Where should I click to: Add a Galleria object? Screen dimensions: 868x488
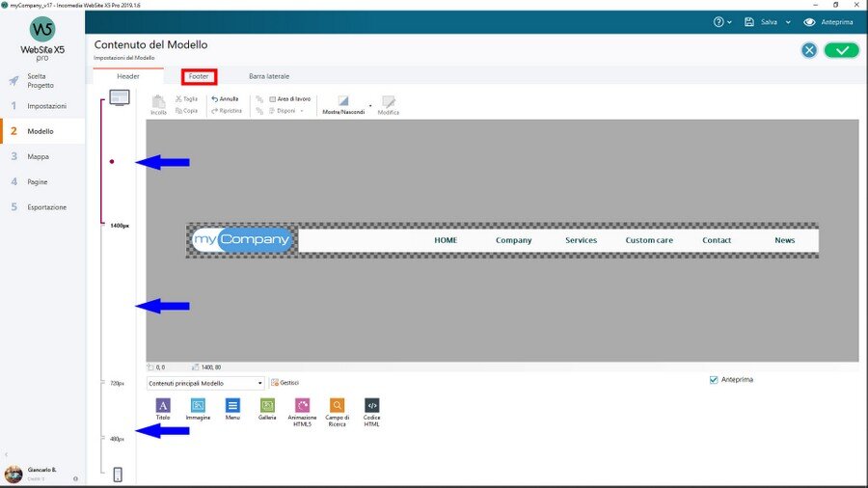(267, 406)
